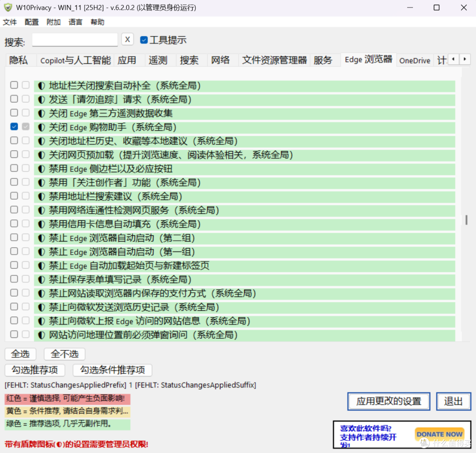Screen dimensions: 476x453
Task: Click shield icon beside 关闭 Edge 购物助手
Action: pos(41,127)
